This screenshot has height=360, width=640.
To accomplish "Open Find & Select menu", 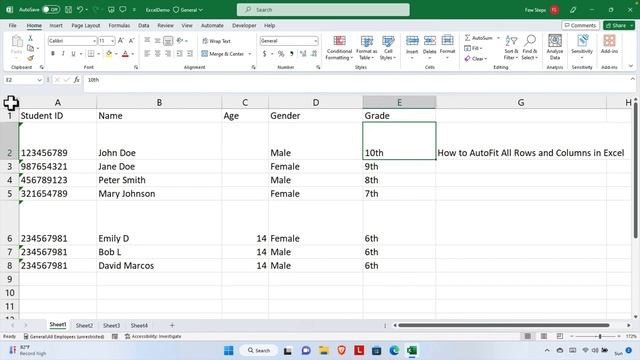I will point(530,48).
